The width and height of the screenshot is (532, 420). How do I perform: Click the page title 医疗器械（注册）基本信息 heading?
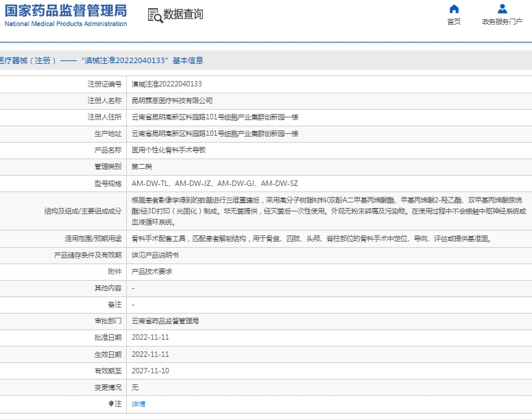click(101, 60)
